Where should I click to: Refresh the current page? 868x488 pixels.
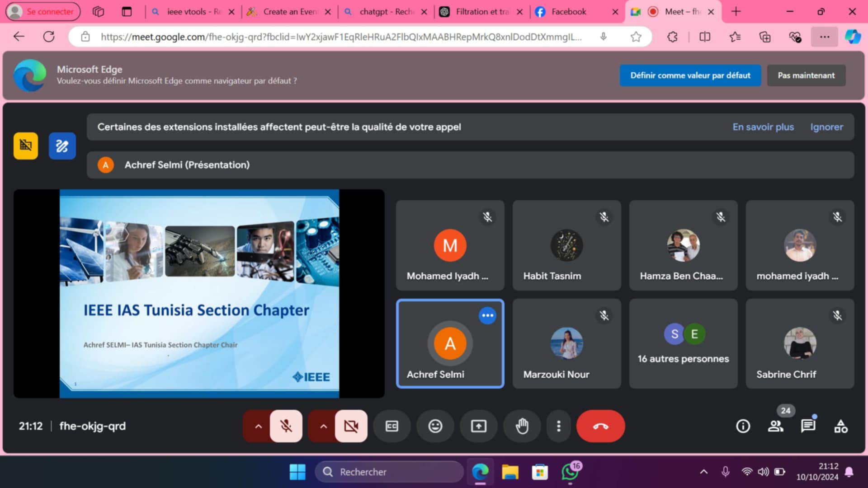click(x=49, y=37)
